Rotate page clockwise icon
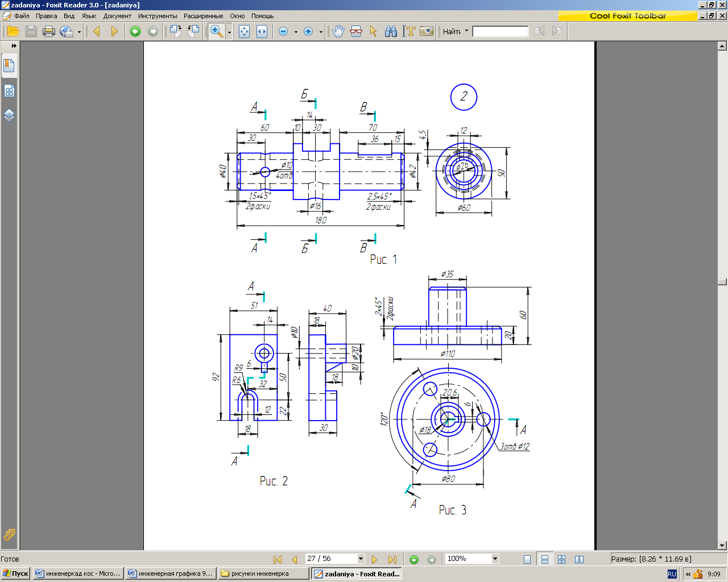728x582 pixels. pos(176,31)
